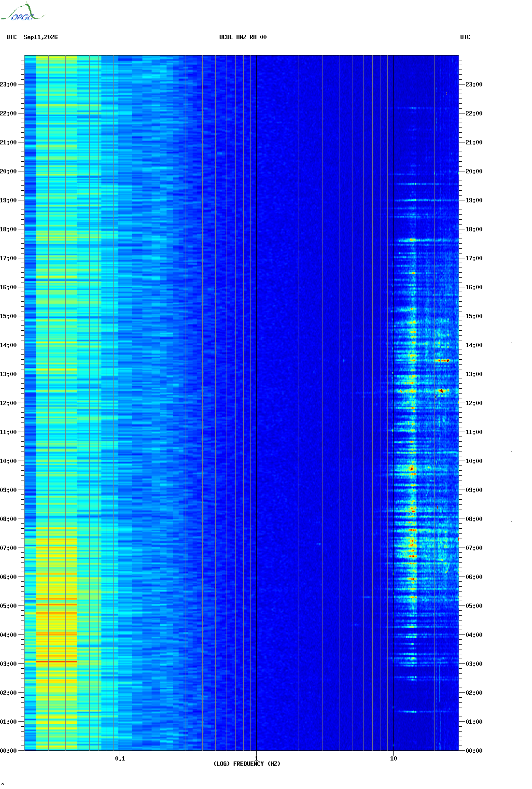Click the Sep11,2026 date label

tap(41, 37)
